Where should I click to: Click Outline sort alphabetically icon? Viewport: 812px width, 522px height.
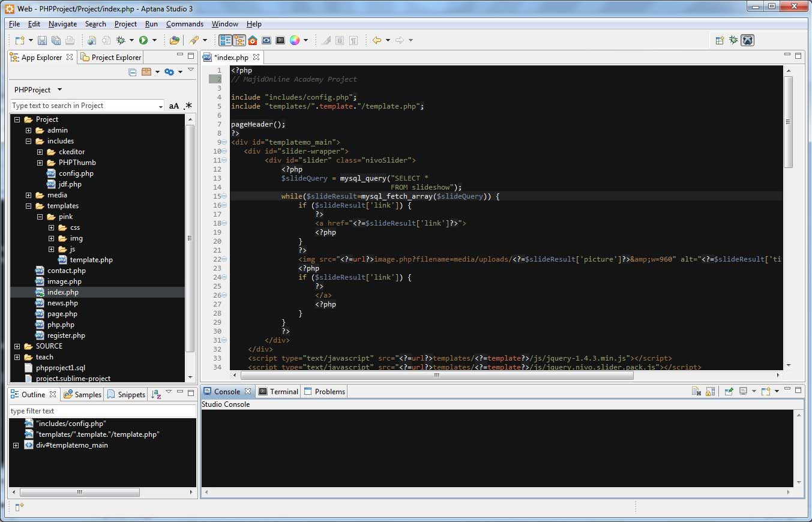click(x=156, y=394)
